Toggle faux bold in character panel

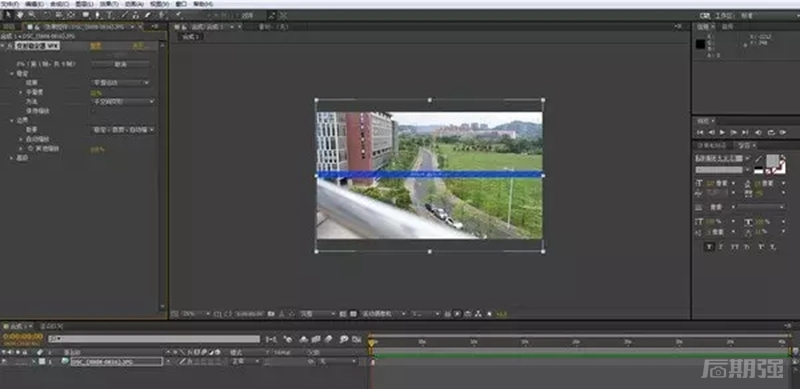(709, 247)
